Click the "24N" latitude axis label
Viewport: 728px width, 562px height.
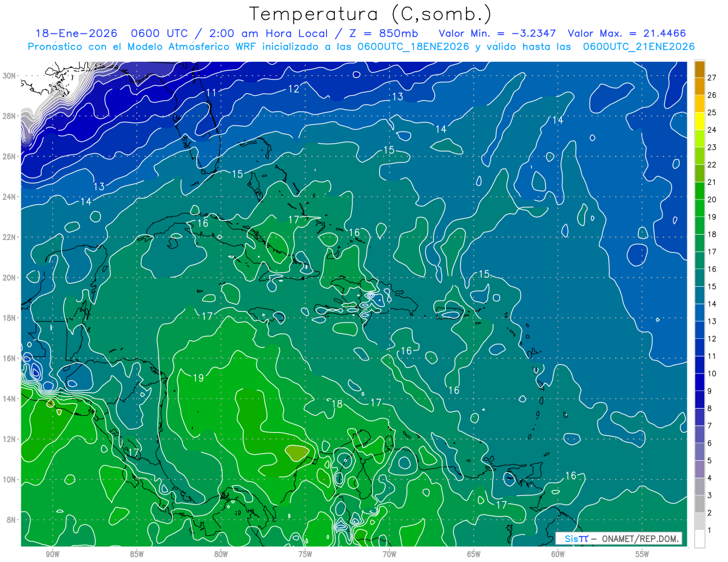pyautogui.click(x=10, y=197)
